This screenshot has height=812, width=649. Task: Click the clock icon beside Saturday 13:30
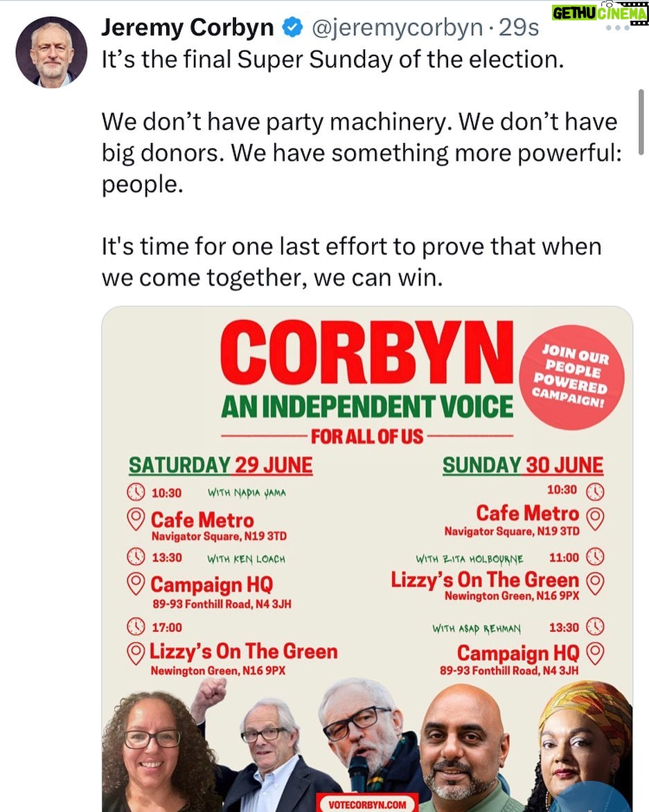coord(136,557)
